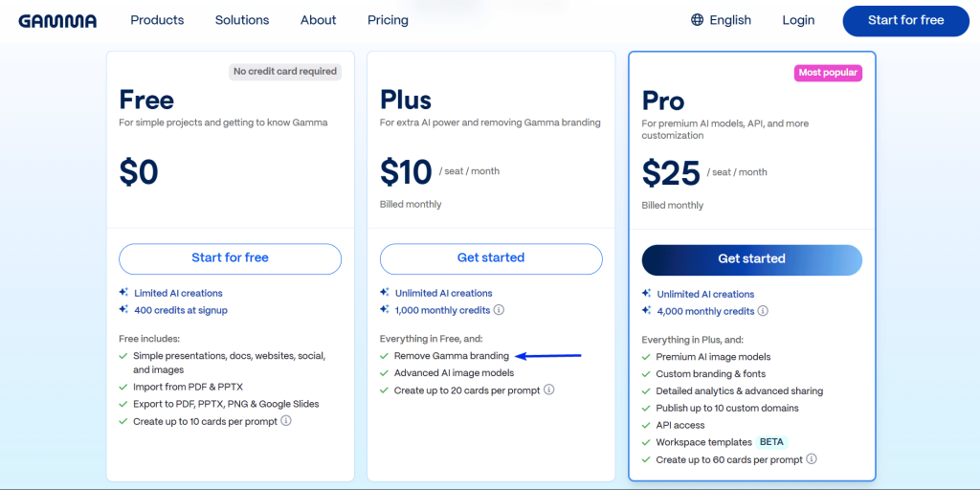Click info icon beside 1,000 monthly credits
The width and height of the screenshot is (980, 490).
tap(499, 310)
